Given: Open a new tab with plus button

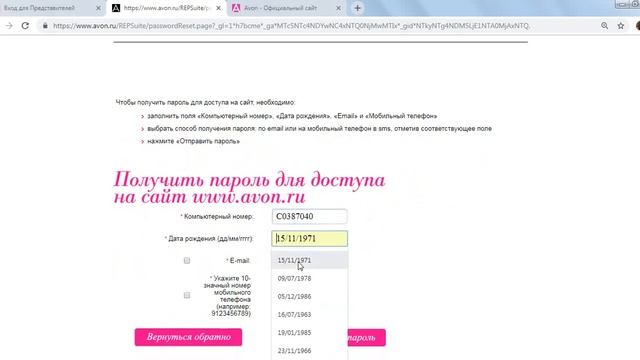Looking at the screenshot, I should [358, 8].
